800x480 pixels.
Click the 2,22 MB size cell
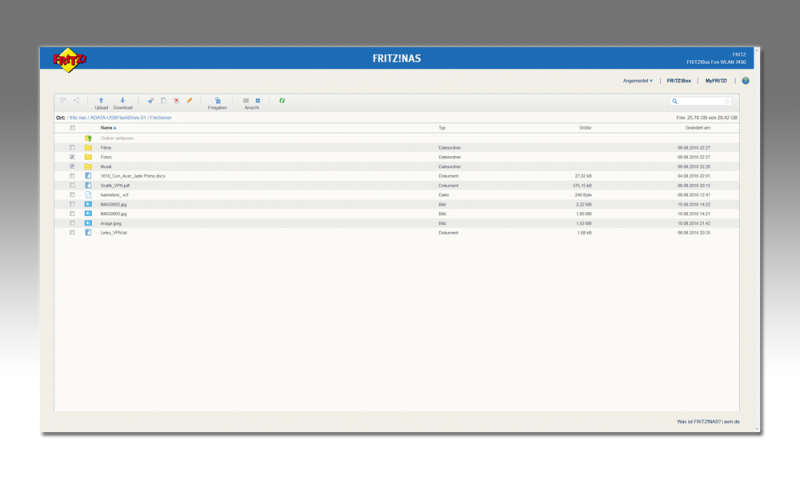point(584,204)
